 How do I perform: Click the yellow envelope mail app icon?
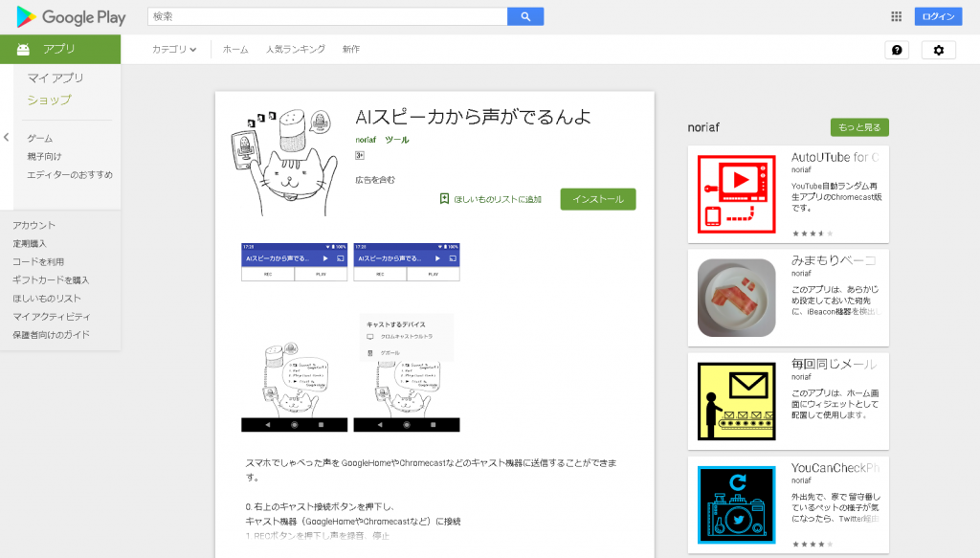(x=736, y=401)
